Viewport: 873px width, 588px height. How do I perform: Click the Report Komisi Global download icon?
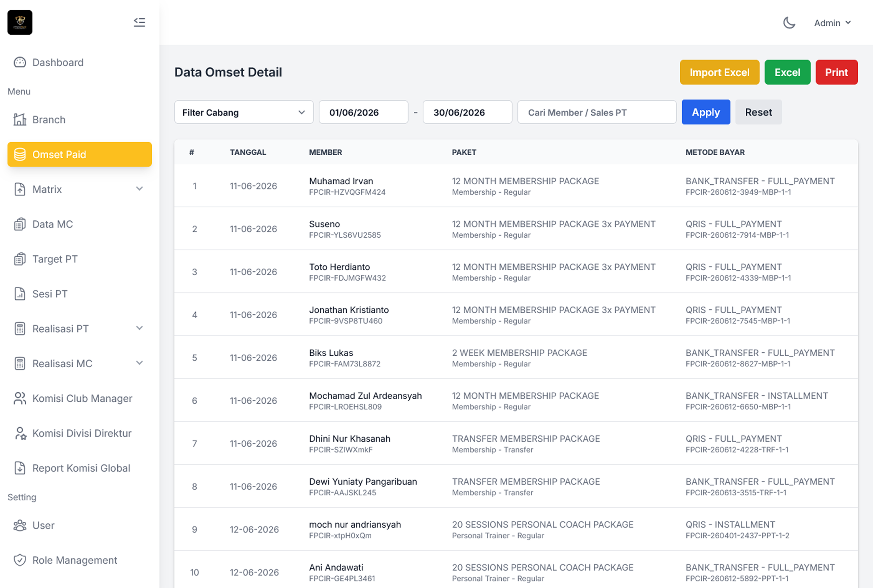pyautogui.click(x=20, y=468)
